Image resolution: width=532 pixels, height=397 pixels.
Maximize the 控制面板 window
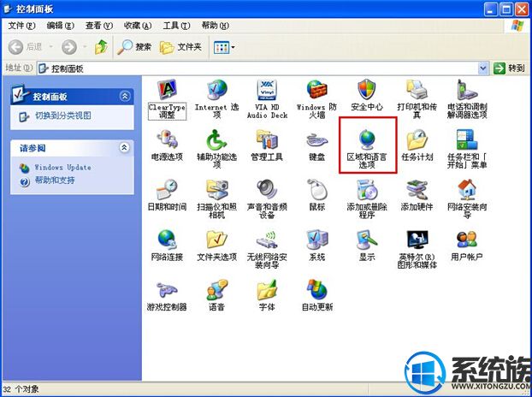pyautogui.click(x=506, y=9)
